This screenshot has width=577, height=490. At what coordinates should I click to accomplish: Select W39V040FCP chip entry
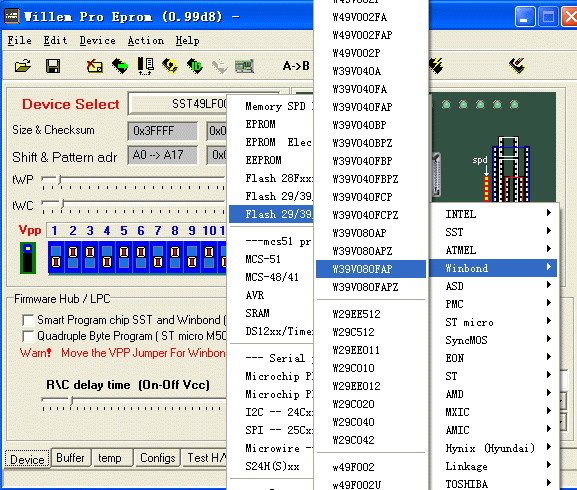371,197
